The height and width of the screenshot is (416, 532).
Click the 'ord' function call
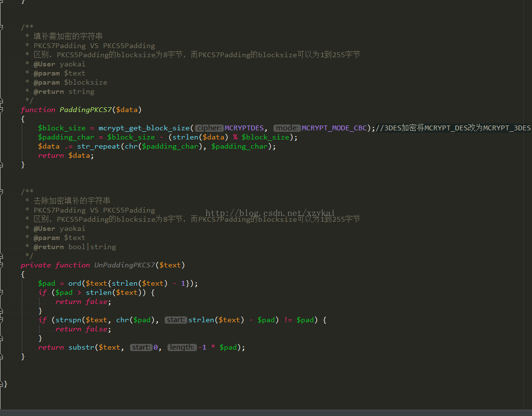tap(75, 283)
